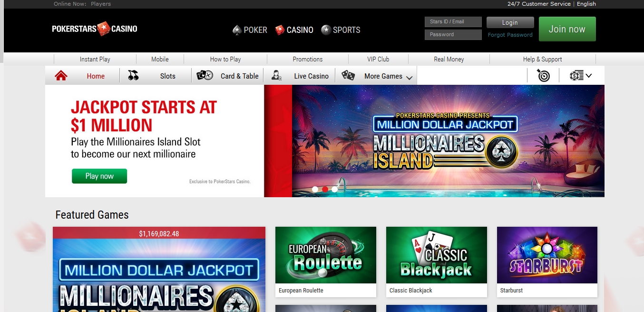This screenshot has height=312, width=644.
Task: Open How to Play menu item
Action: click(x=225, y=59)
